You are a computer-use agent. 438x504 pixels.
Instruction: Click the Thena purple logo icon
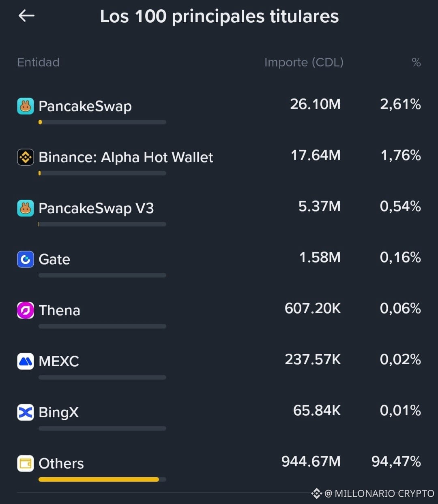[x=26, y=310]
